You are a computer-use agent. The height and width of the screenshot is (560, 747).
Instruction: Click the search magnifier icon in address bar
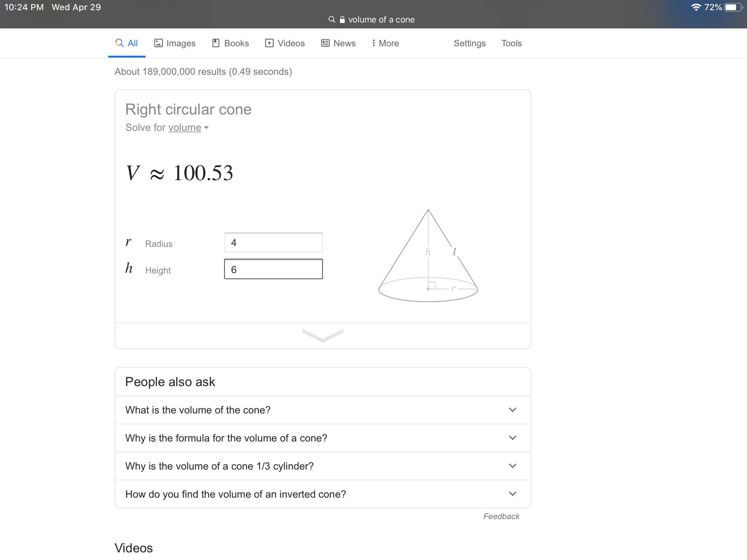pos(332,20)
